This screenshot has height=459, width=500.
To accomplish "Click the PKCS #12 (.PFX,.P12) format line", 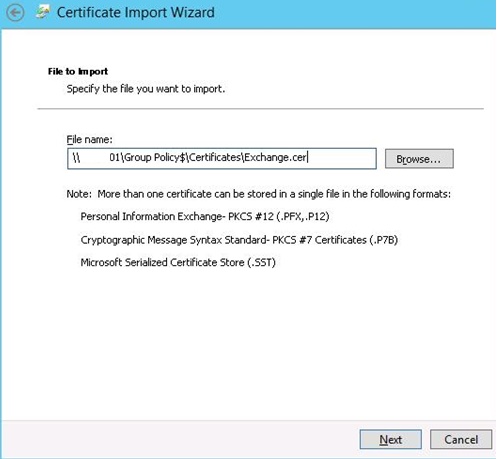I will pos(205,217).
